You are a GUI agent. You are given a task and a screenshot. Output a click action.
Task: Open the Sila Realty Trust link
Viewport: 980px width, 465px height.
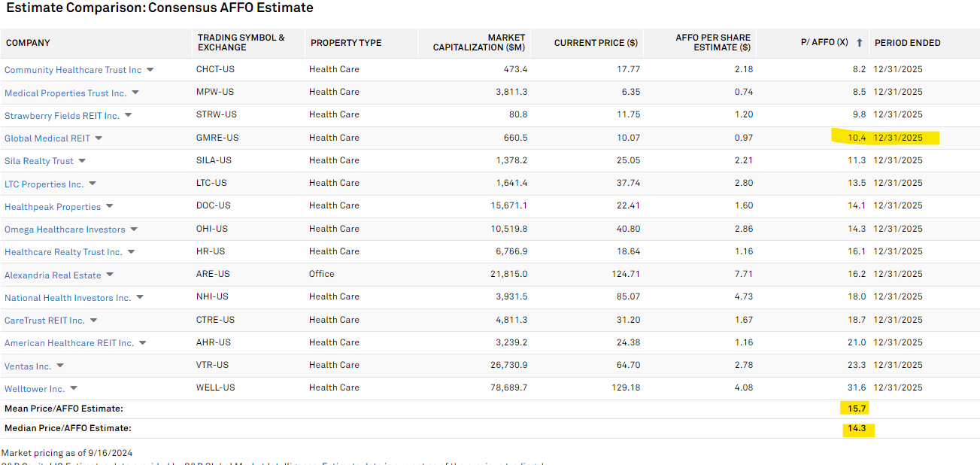pos(39,161)
